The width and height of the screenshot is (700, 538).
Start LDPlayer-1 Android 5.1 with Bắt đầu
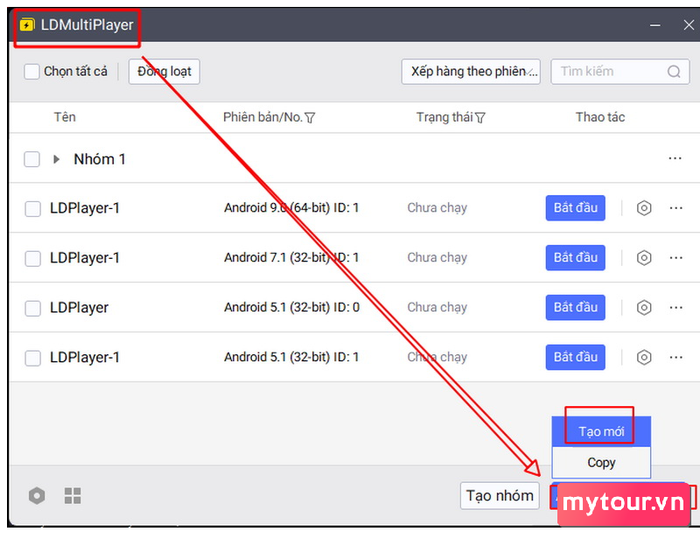575,357
